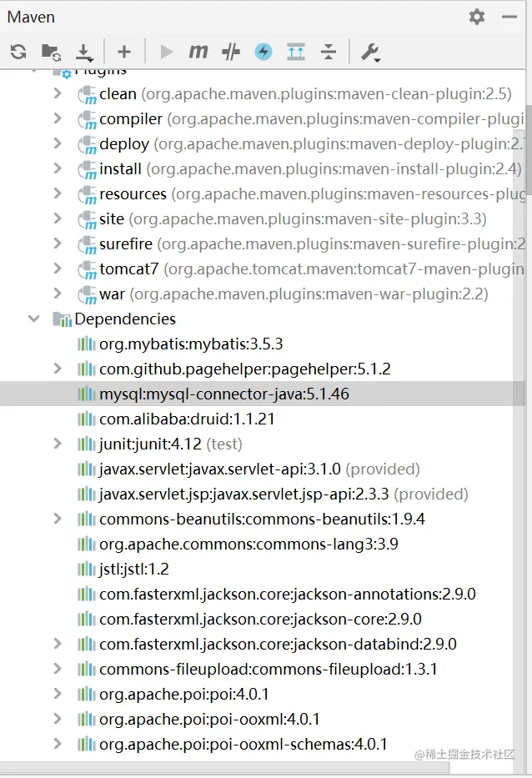Download sources and documentation icon

pyautogui.click(x=84, y=52)
